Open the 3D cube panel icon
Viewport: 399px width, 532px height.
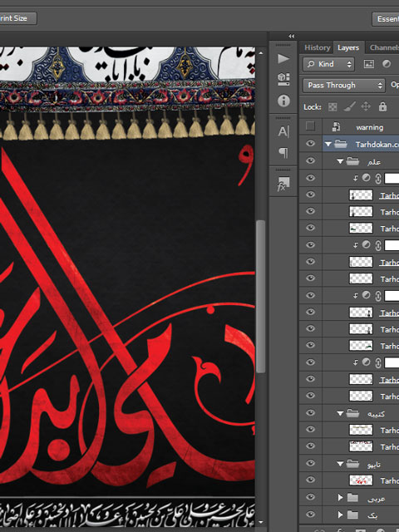coord(283,79)
